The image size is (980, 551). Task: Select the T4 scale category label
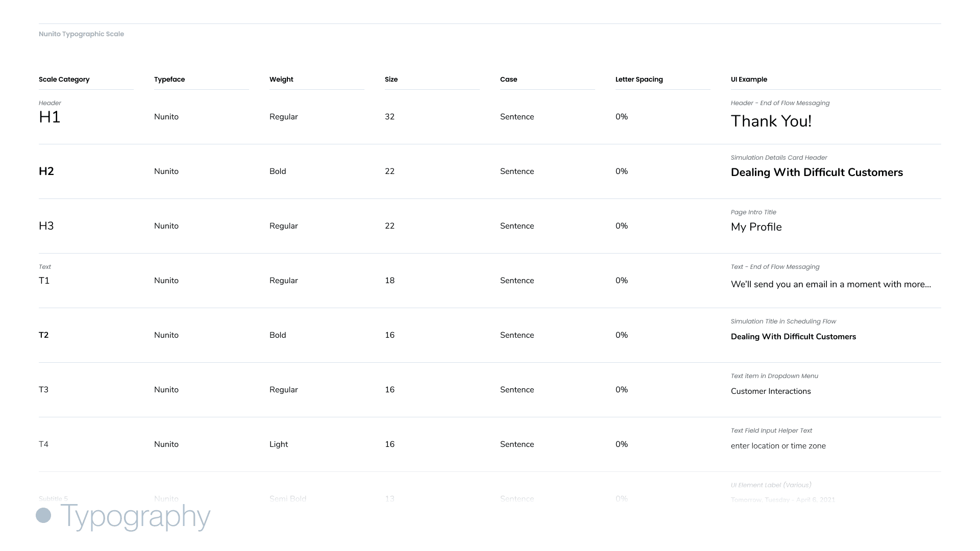pyautogui.click(x=43, y=444)
